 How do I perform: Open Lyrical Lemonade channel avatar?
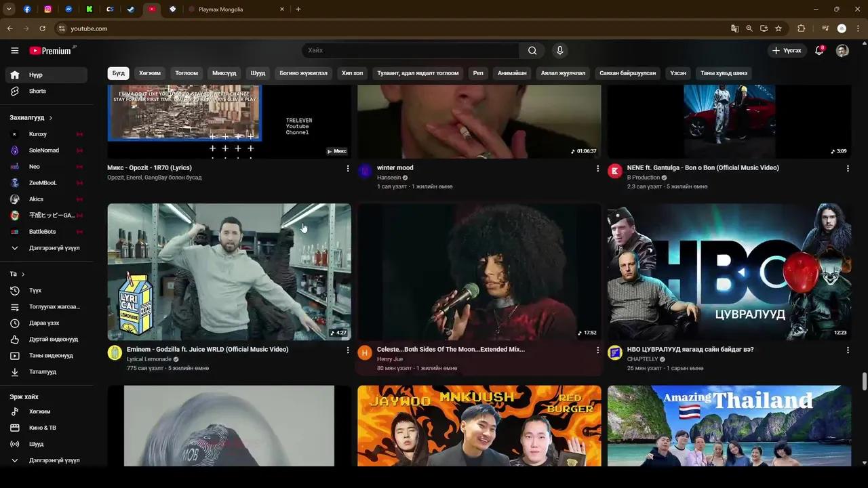click(x=115, y=352)
